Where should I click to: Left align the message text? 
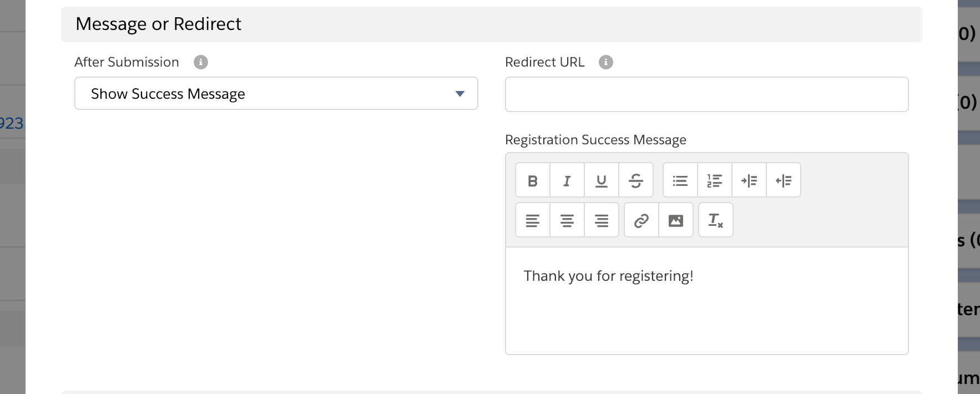(x=533, y=220)
